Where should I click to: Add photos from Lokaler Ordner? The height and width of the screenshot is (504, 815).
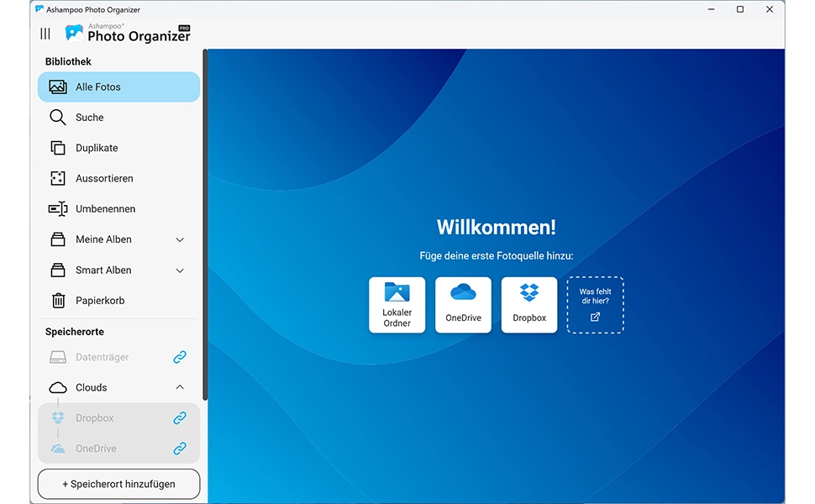(397, 304)
